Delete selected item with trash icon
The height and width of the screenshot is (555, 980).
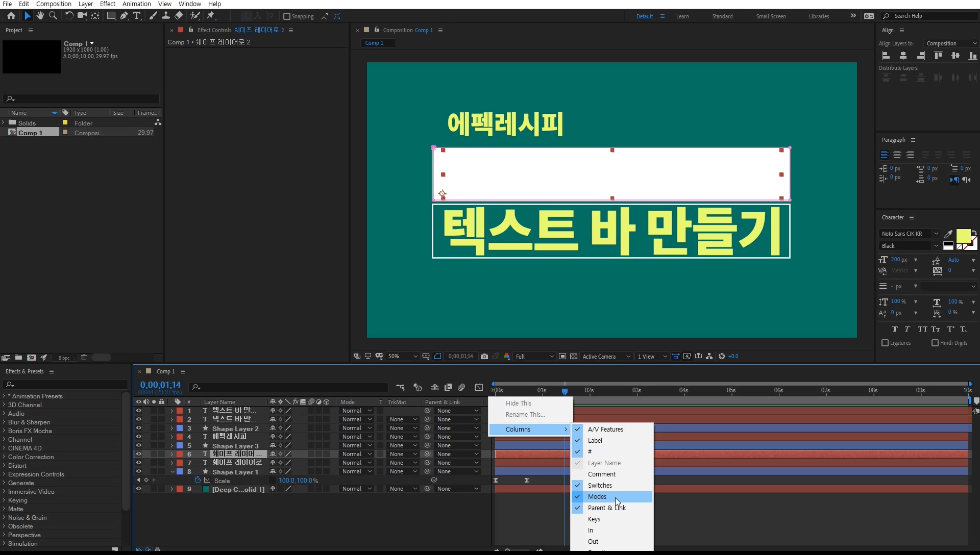tap(84, 358)
